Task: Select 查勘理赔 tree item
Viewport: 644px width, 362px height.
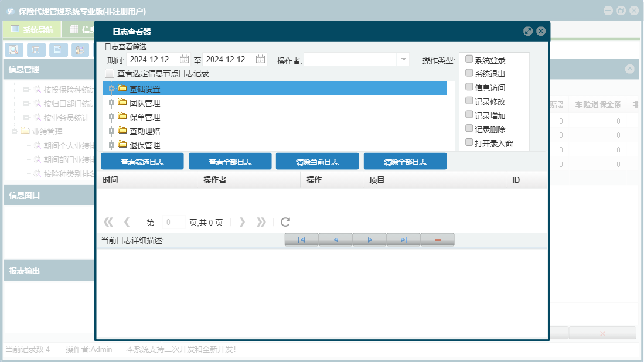Action: (x=145, y=131)
